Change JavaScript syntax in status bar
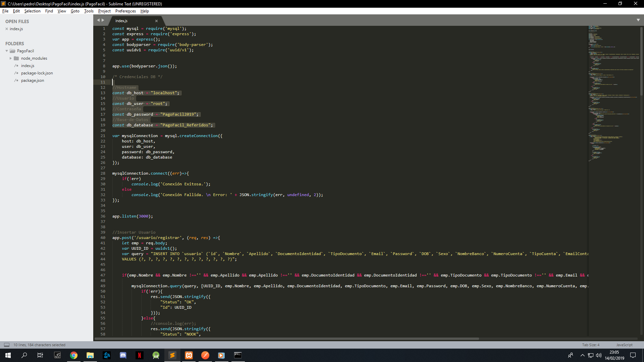 point(624,345)
